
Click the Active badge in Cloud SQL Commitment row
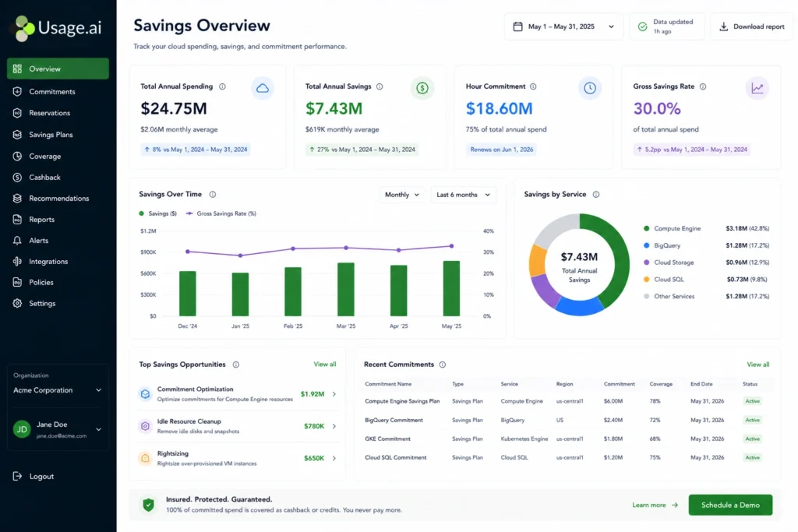point(753,458)
